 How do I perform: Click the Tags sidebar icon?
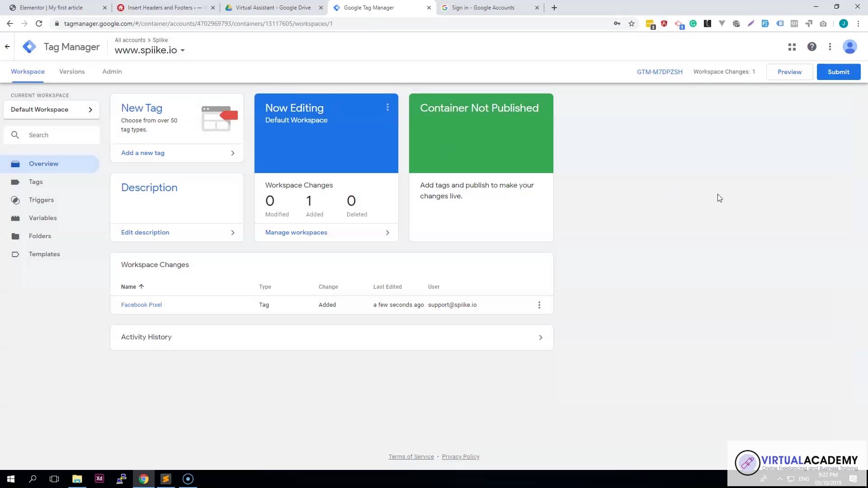[15, 182]
